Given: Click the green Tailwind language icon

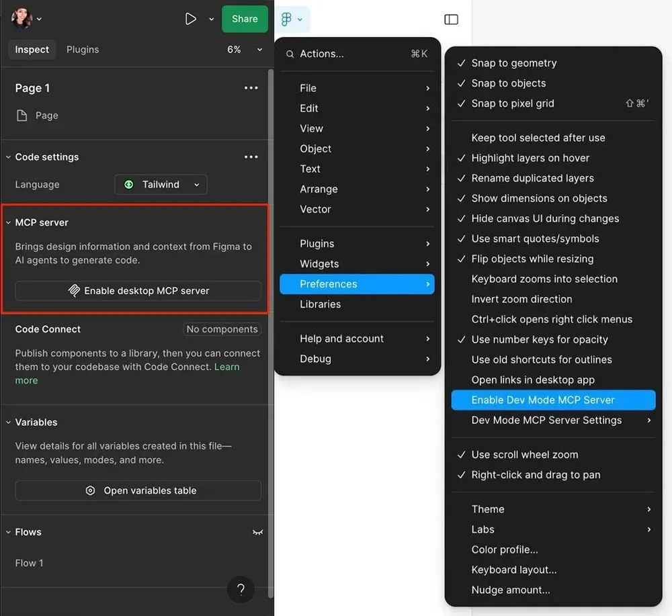Looking at the screenshot, I should [x=128, y=185].
